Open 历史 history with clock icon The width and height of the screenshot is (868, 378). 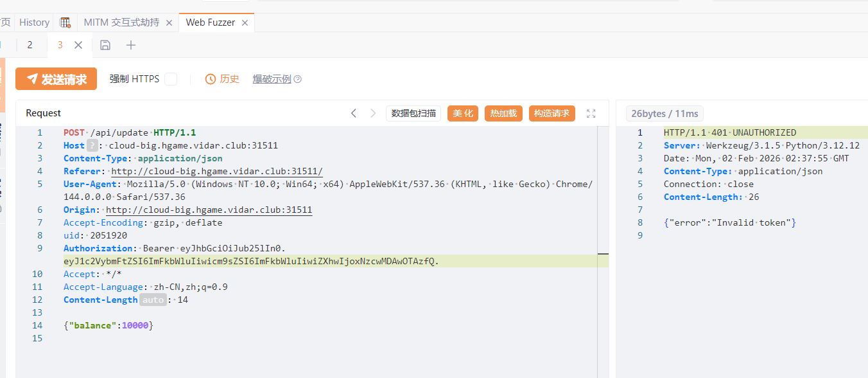(x=222, y=79)
